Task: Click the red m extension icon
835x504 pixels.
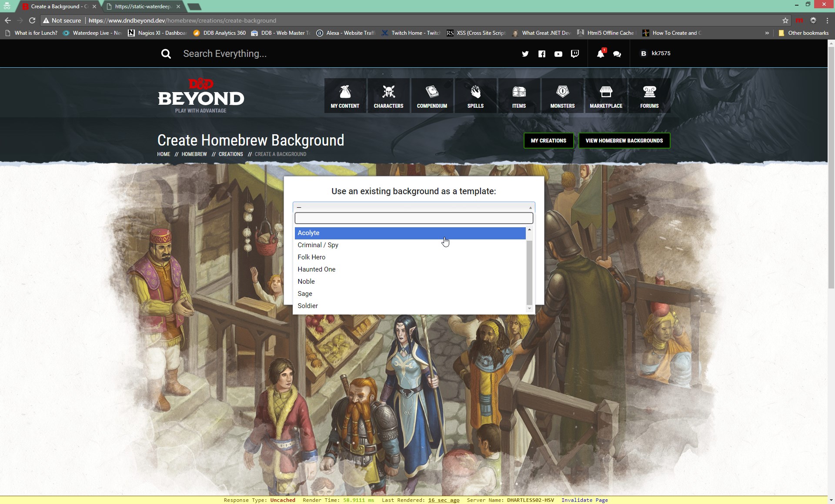Action: click(799, 20)
